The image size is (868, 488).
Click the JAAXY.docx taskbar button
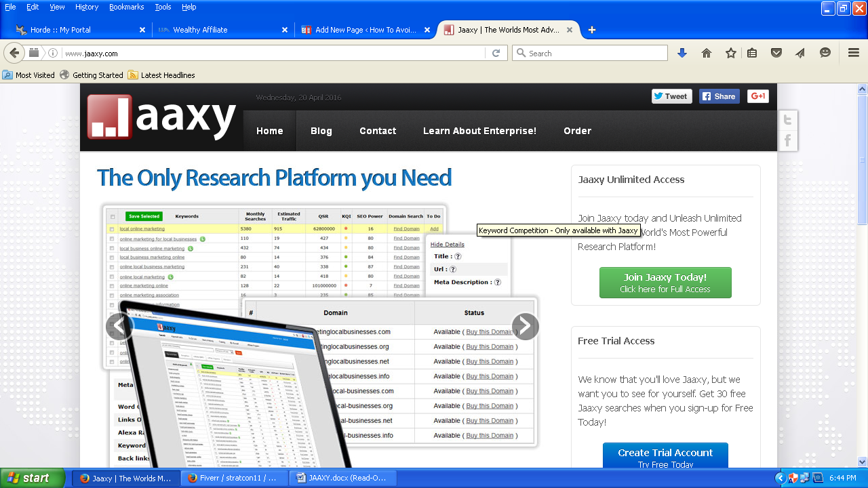click(x=343, y=478)
